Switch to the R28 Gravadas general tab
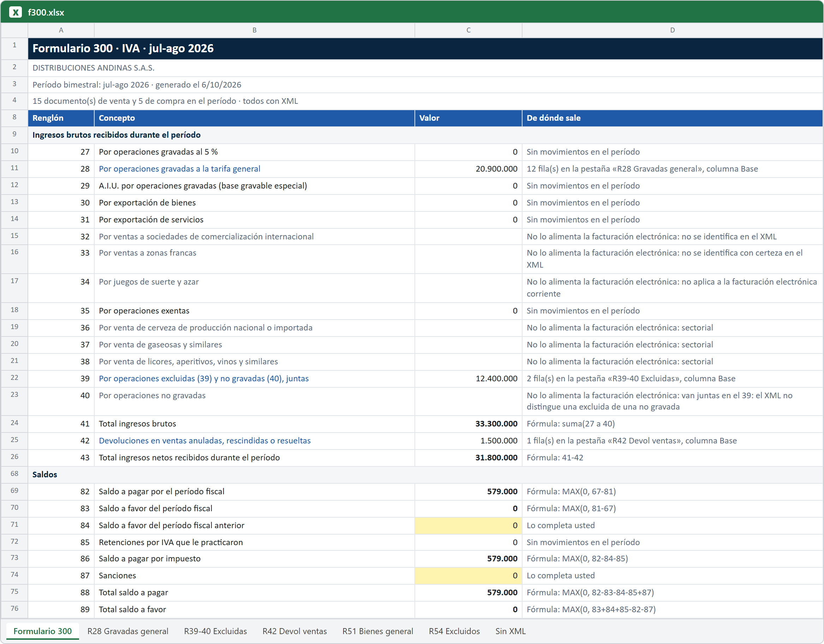 (127, 631)
